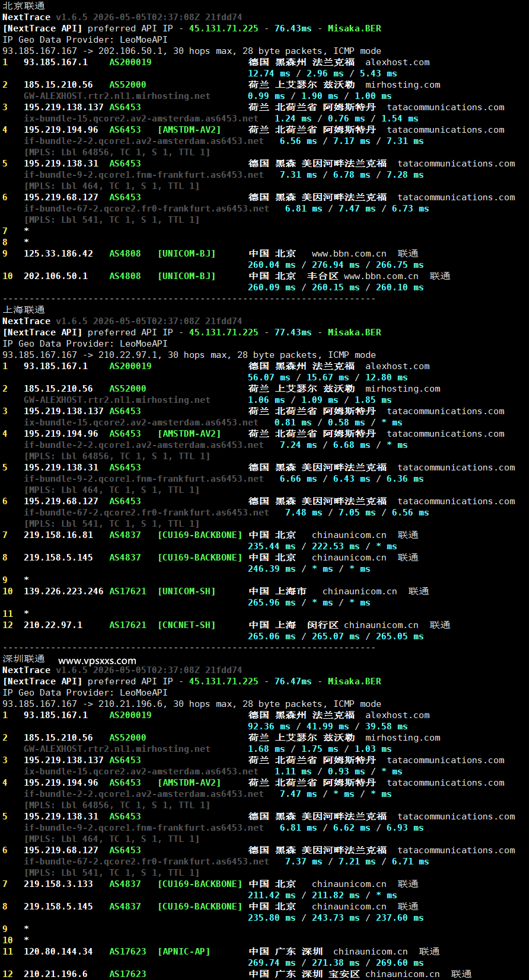Click the 222.53 ms latency value
Image resolution: width=529 pixels, height=980 pixels.
(336, 546)
